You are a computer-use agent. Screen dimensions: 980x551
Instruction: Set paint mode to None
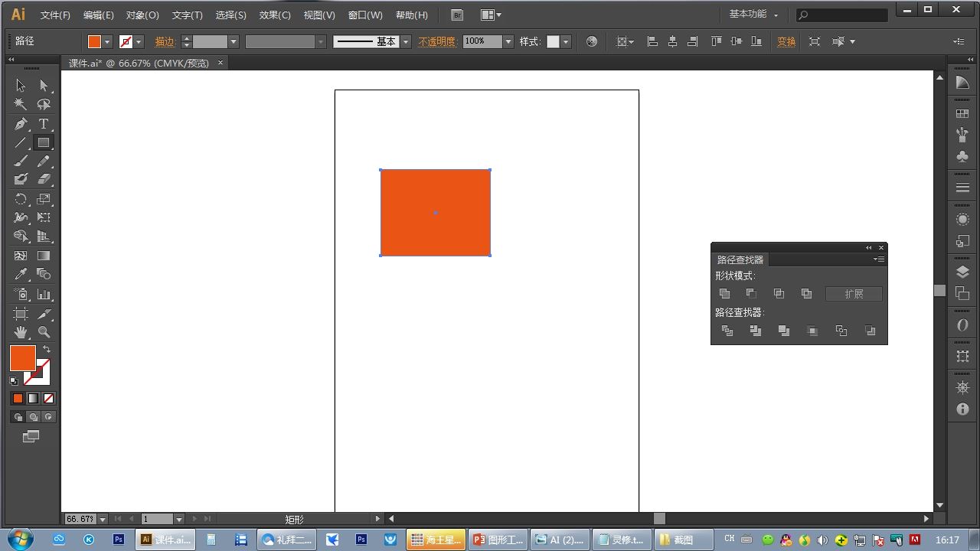(x=49, y=398)
